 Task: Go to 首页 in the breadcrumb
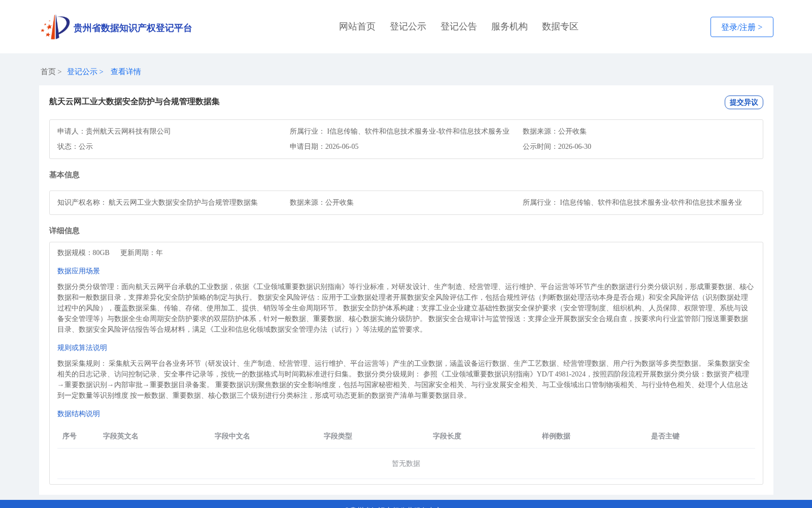(x=48, y=72)
